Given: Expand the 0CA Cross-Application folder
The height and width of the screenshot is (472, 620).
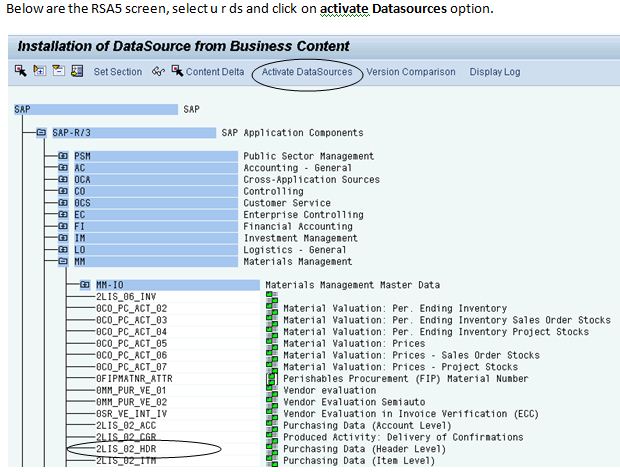Looking at the screenshot, I should coord(63,179).
